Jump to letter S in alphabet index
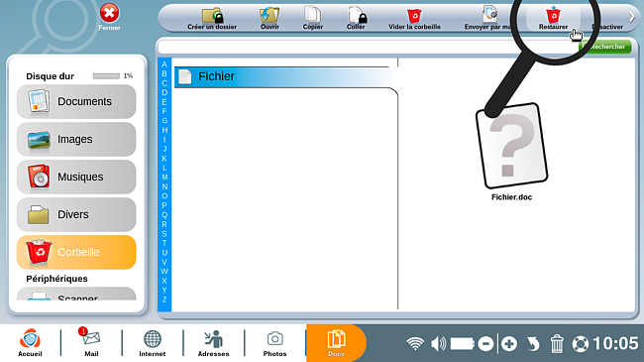644x362 pixels. coord(164,234)
